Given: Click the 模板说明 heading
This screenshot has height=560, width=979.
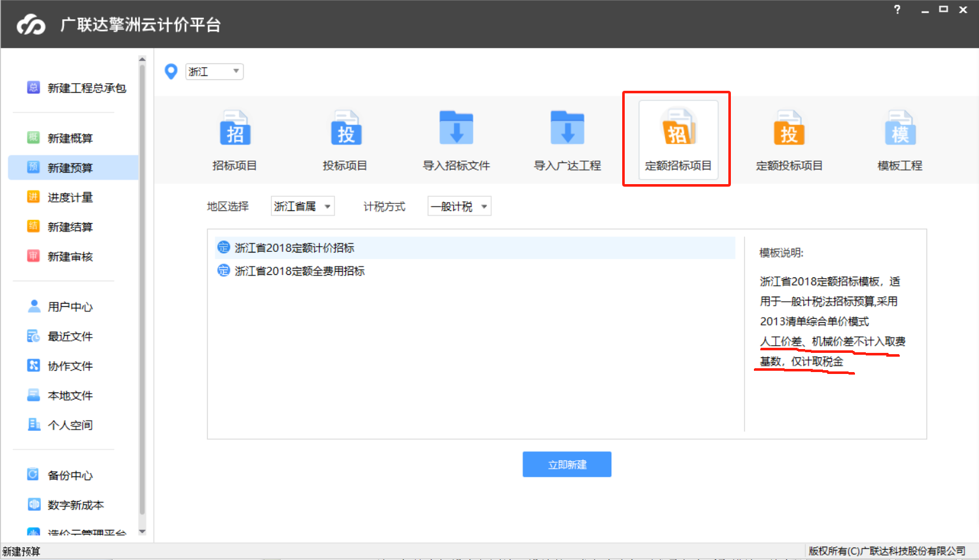Looking at the screenshot, I should (781, 253).
